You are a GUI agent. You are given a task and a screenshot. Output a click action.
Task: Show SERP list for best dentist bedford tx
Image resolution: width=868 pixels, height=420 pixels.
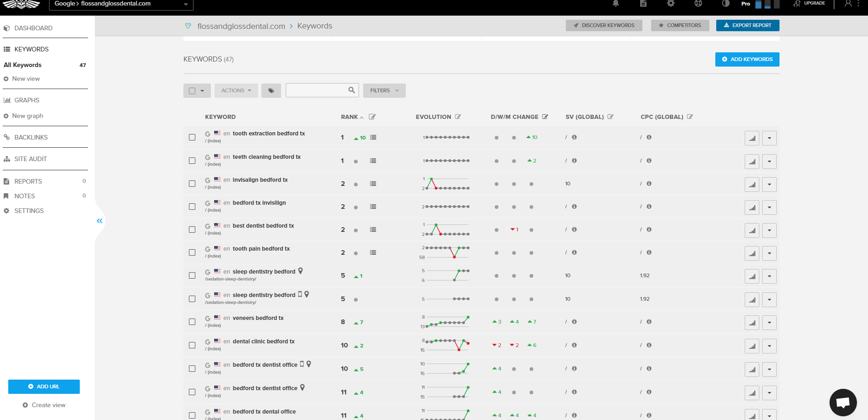373,230
